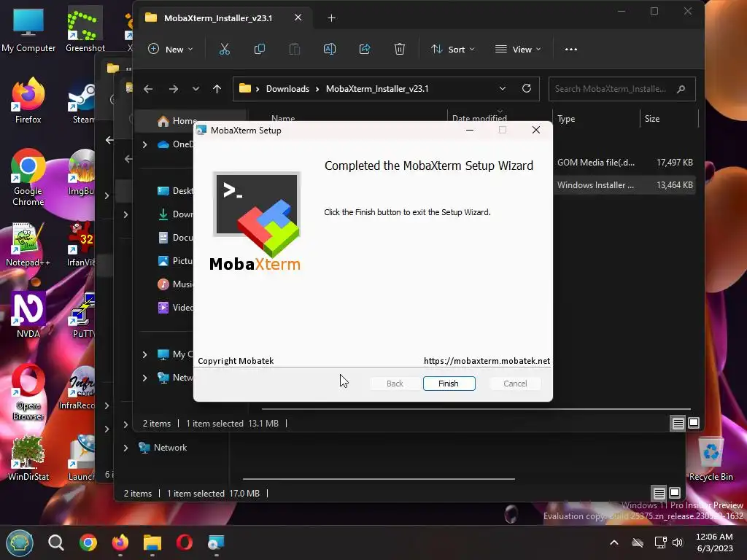Open the Greenshot desktop shortcut
The width and height of the screenshot is (747, 560).
point(85,30)
